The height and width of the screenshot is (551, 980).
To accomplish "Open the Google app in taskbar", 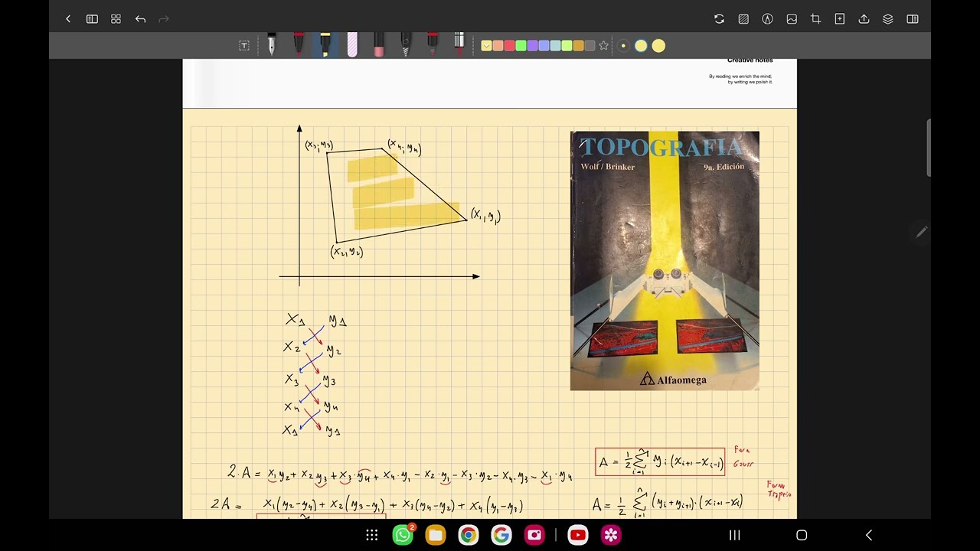I will click(x=501, y=535).
